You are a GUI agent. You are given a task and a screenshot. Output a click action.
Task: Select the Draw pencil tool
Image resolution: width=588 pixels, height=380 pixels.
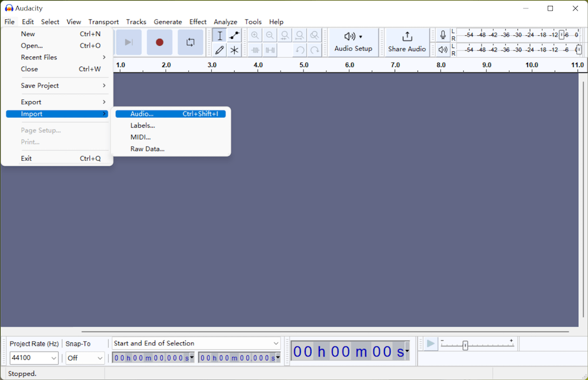(220, 50)
